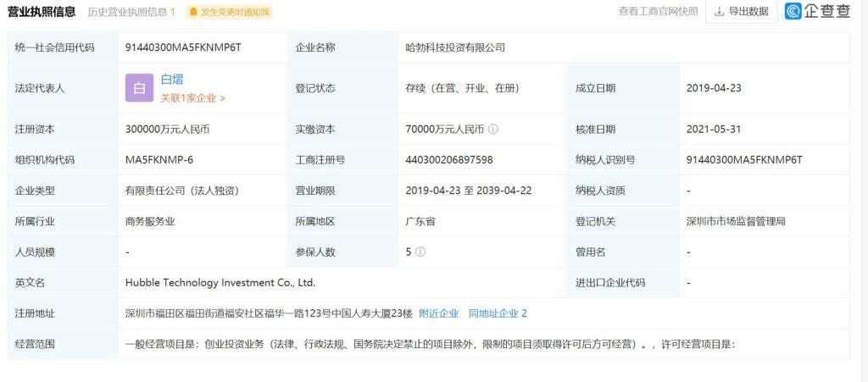Select the registered address text
This screenshot has height=382, width=868.
point(269,313)
